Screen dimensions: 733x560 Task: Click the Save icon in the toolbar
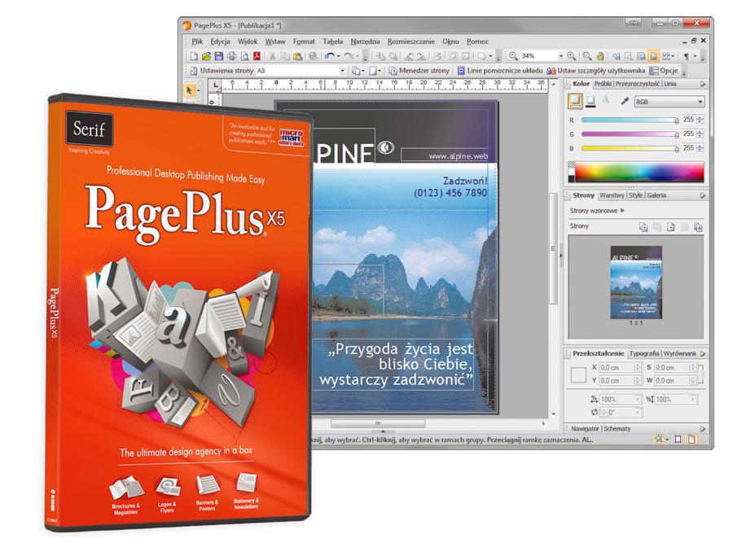(x=219, y=56)
